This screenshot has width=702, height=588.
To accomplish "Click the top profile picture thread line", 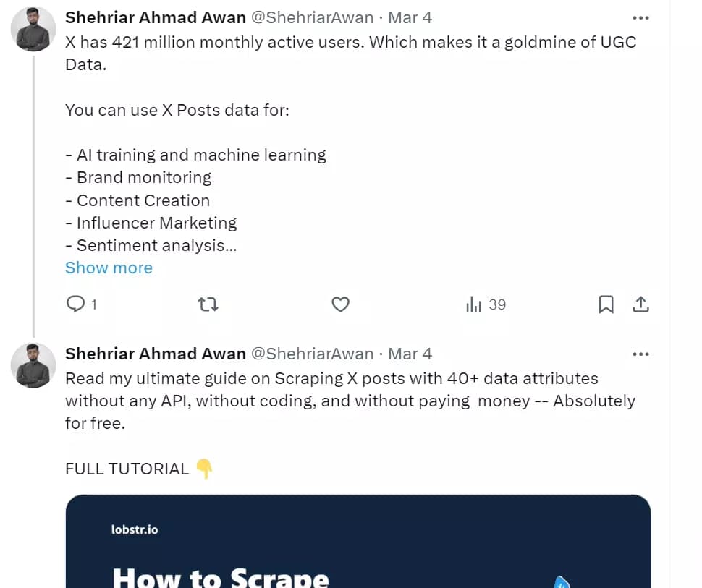I will click(x=33, y=30).
